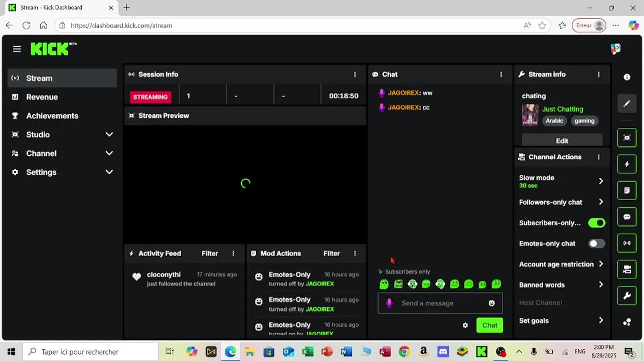Click the Send a message field
The width and height of the screenshot is (644, 361).
pos(440,303)
